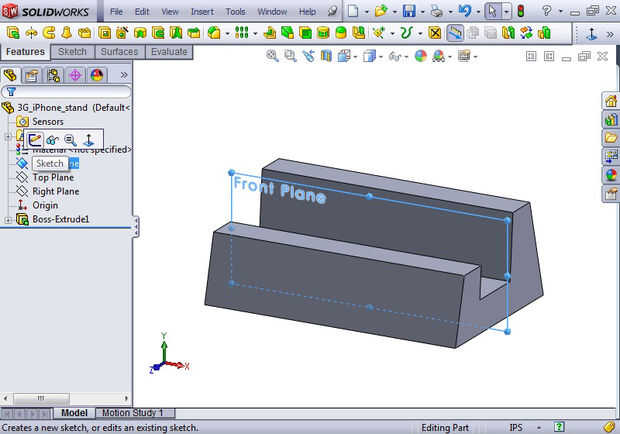Click the Extruded Boss/Base tool in the features toolbar
This screenshot has width=620, height=434.
[13, 32]
